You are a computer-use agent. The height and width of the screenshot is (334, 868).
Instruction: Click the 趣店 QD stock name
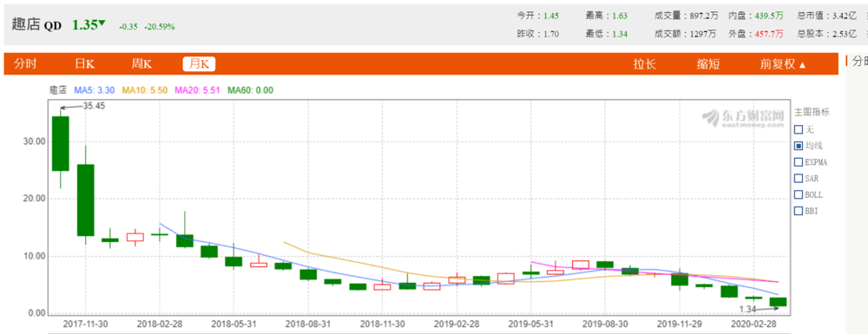(x=36, y=25)
